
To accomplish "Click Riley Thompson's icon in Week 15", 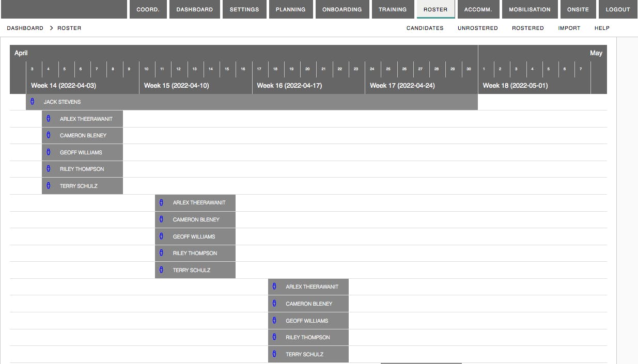I will point(161,253).
